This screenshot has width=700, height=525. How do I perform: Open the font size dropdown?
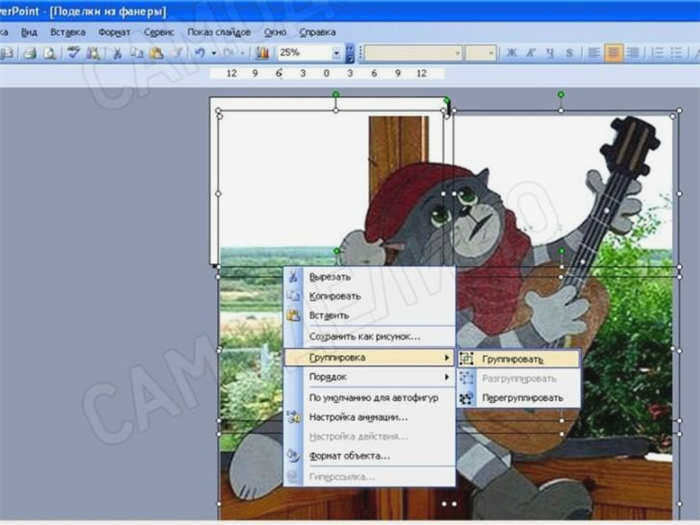pos(491,53)
